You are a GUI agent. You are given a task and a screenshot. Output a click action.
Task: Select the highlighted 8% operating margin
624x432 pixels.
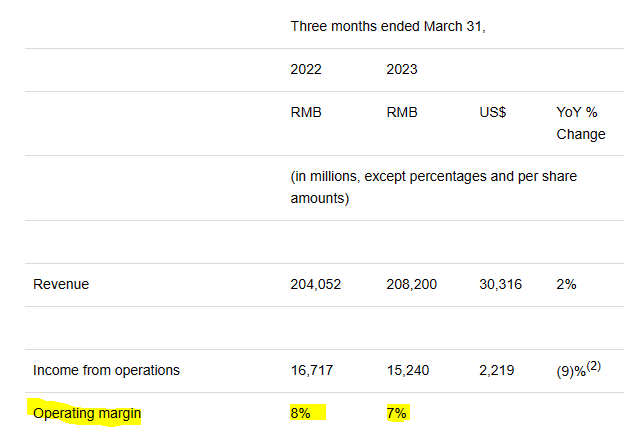click(x=302, y=413)
